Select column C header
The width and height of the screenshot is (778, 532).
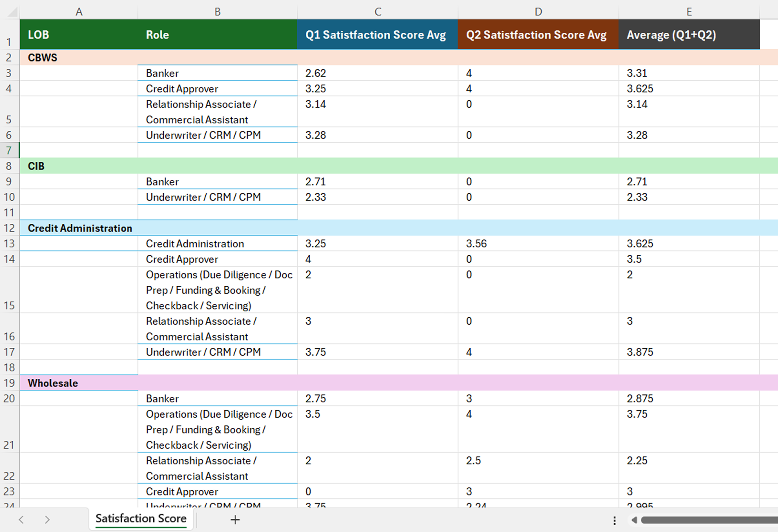[x=378, y=12]
